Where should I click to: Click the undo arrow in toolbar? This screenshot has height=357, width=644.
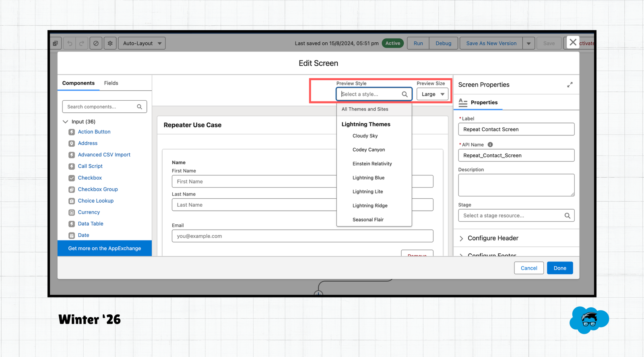[70, 43]
